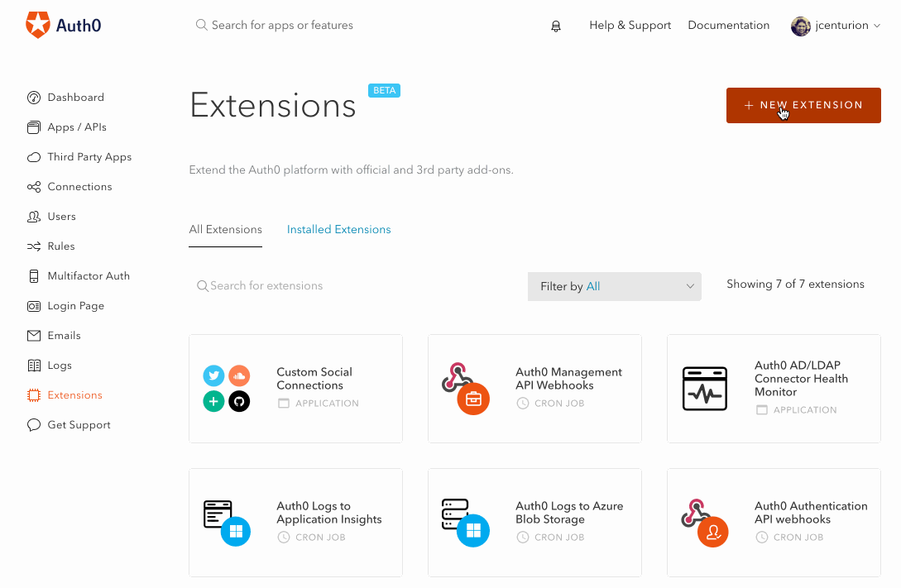901x588 pixels.
Task: Click the Users people icon
Action: (34, 217)
